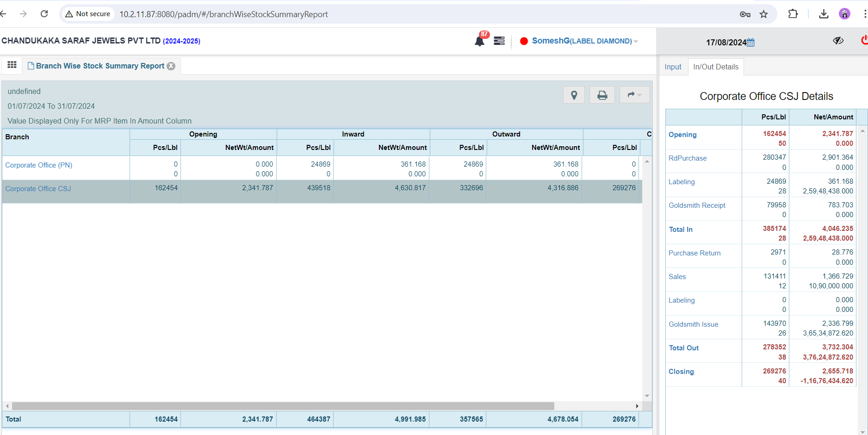Click the browser address bar URL
The width and height of the screenshot is (868, 435).
[223, 14]
